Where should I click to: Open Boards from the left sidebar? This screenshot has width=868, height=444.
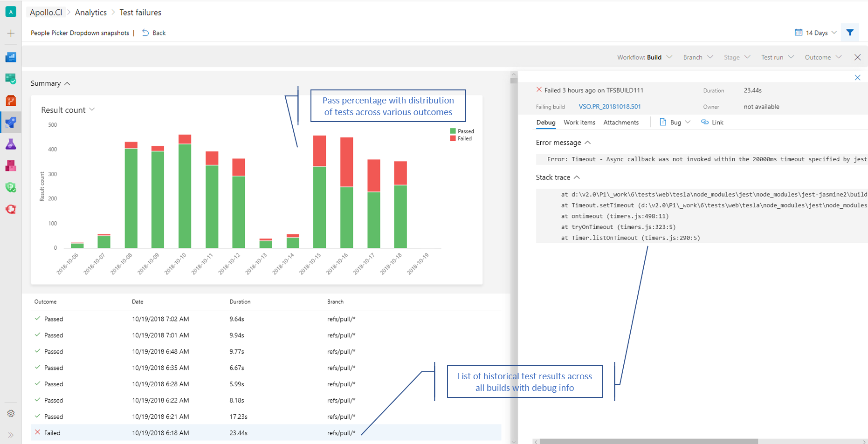11,79
